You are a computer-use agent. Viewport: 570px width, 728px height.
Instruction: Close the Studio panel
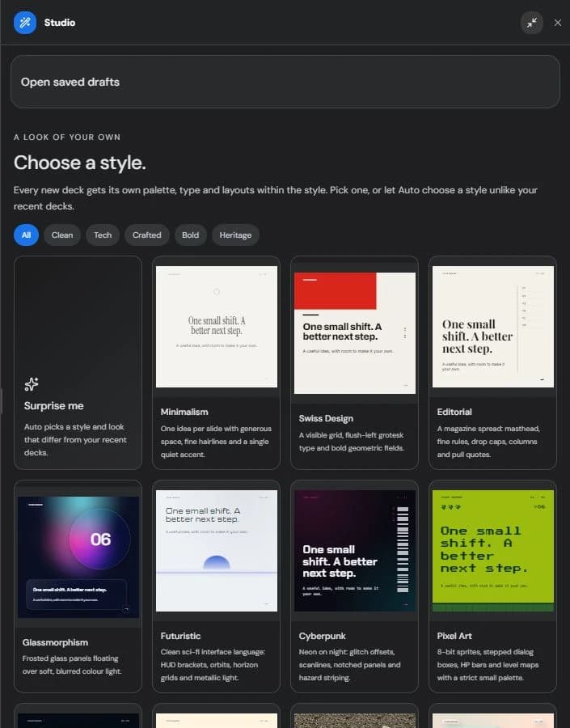[x=557, y=23]
